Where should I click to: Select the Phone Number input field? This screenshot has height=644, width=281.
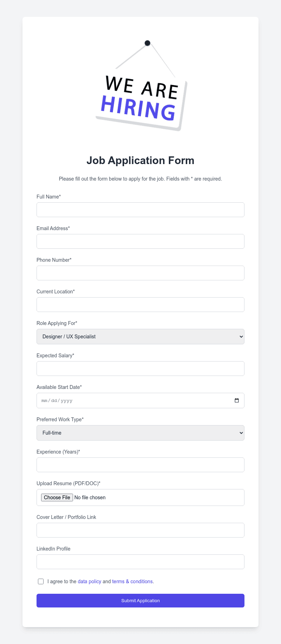point(140,273)
